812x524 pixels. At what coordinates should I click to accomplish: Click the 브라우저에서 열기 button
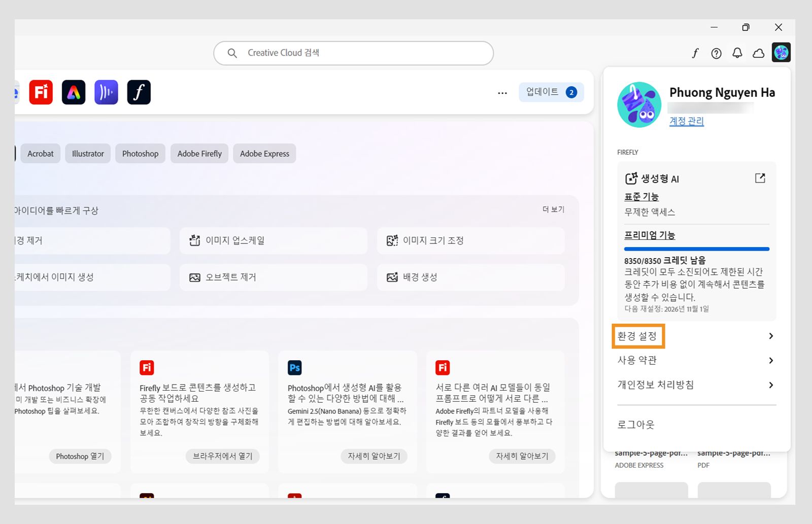[x=223, y=456]
